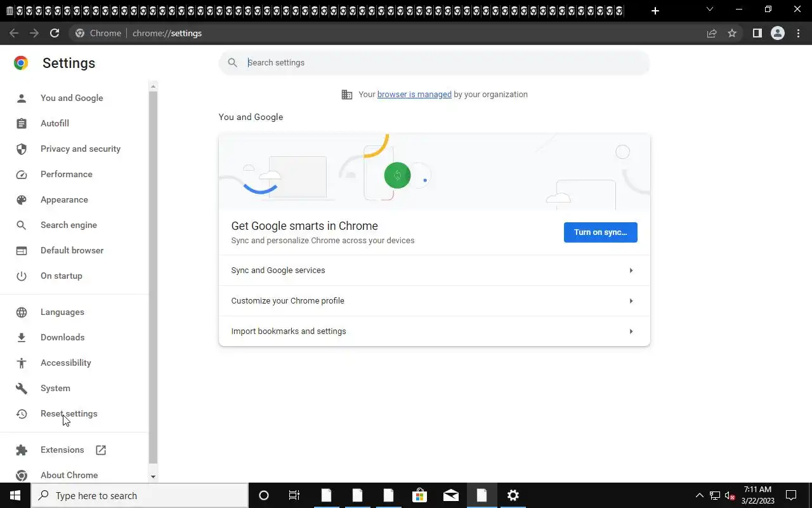Share this page via the share icon
The height and width of the screenshot is (508, 812).
pos(712,33)
